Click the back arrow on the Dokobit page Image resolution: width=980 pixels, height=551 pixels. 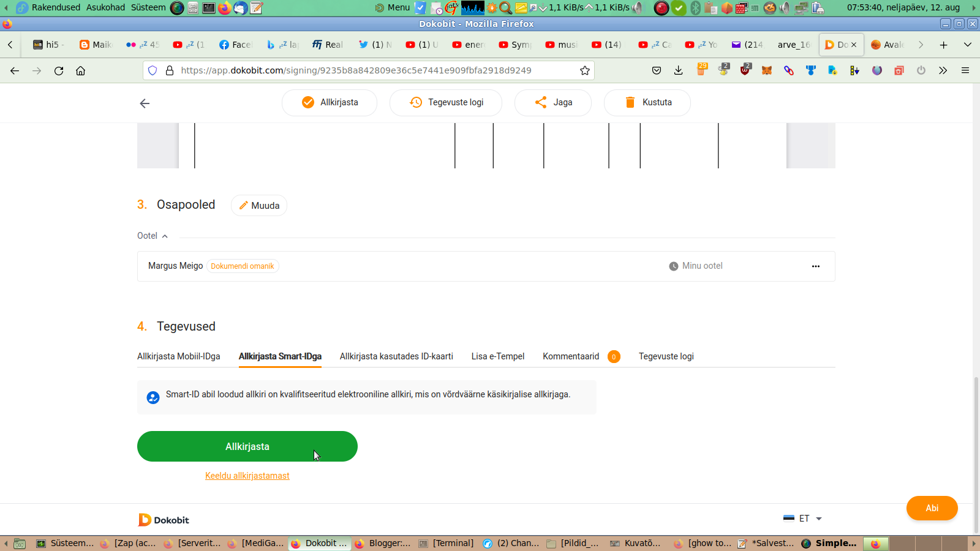145,103
